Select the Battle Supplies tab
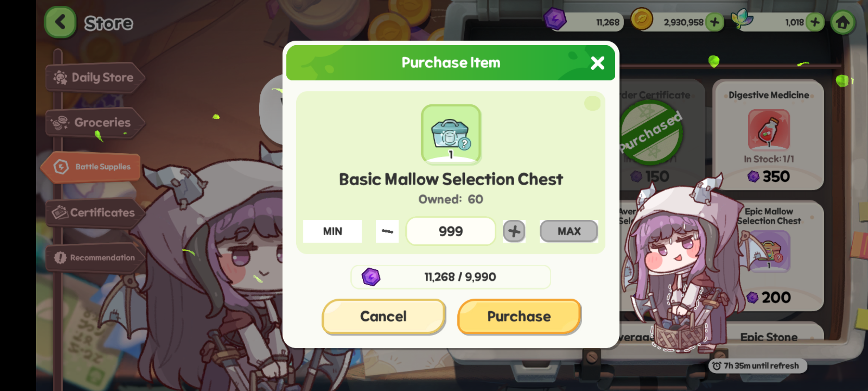This screenshot has width=868, height=391. click(91, 167)
